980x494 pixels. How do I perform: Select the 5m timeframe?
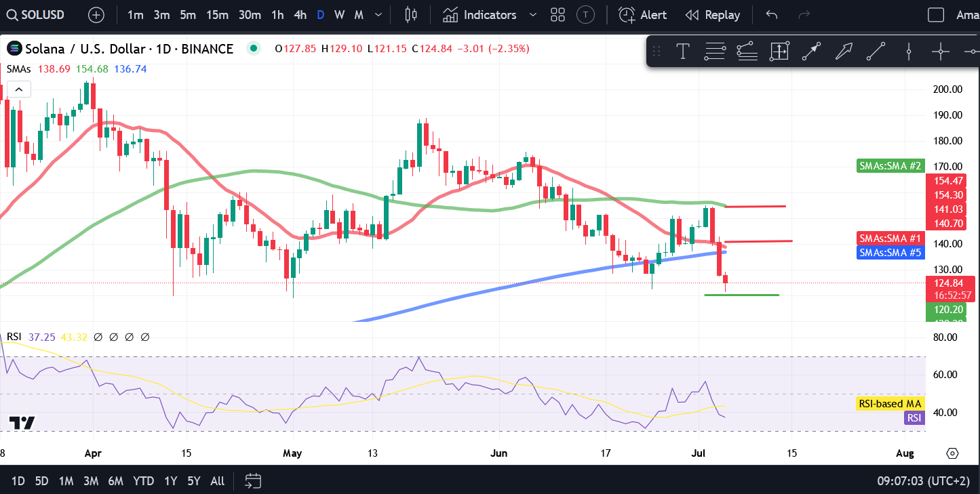188,15
